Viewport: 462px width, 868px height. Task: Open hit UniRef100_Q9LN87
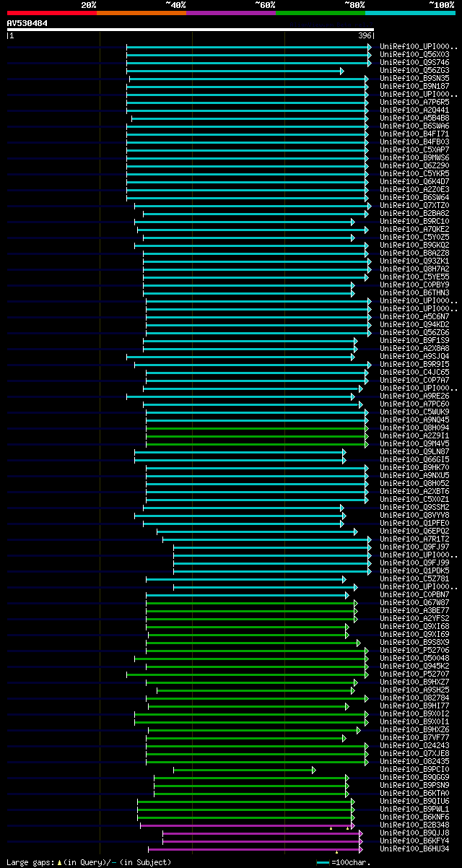[414, 451]
